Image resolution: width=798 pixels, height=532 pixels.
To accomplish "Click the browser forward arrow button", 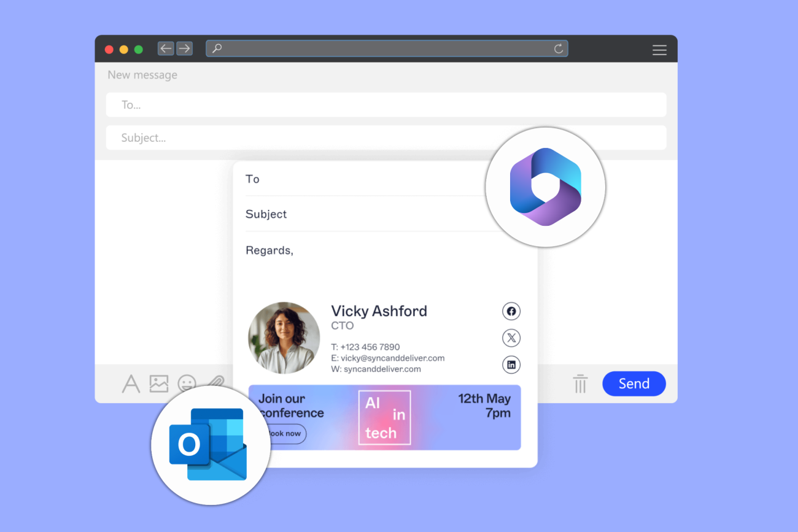I will coord(184,48).
